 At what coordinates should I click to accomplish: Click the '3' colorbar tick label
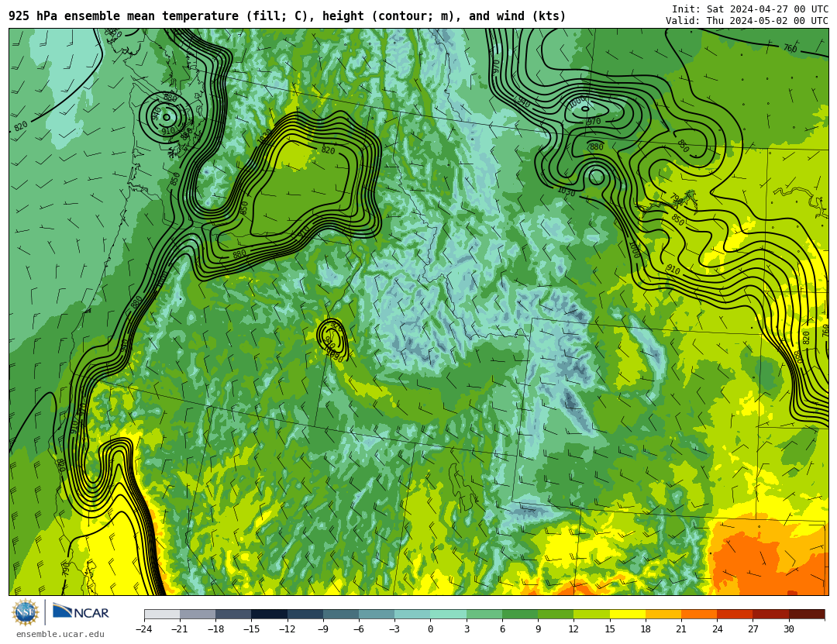point(467,629)
